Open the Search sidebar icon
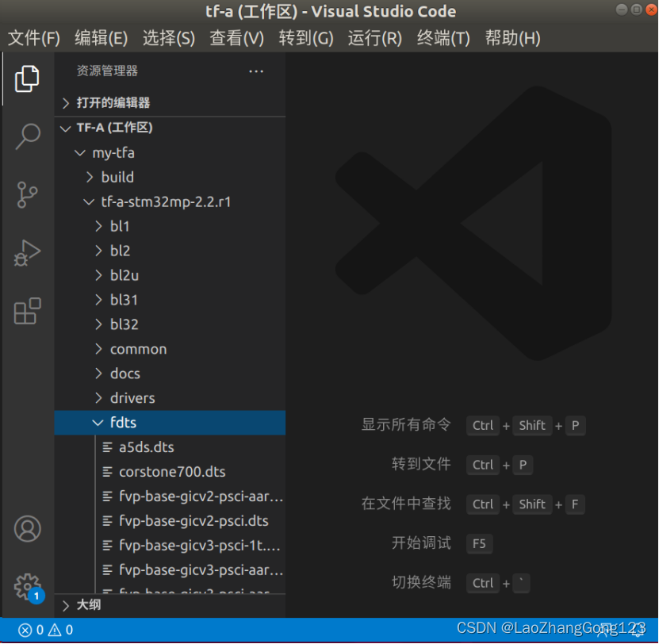Image resolution: width=659 pixels, height=644 pixels. [x=27, y=136]
